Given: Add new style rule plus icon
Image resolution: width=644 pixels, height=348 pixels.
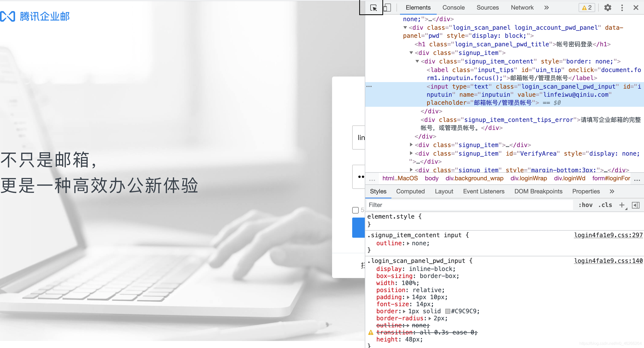Looking at the screenshot, I should (622, 205).
